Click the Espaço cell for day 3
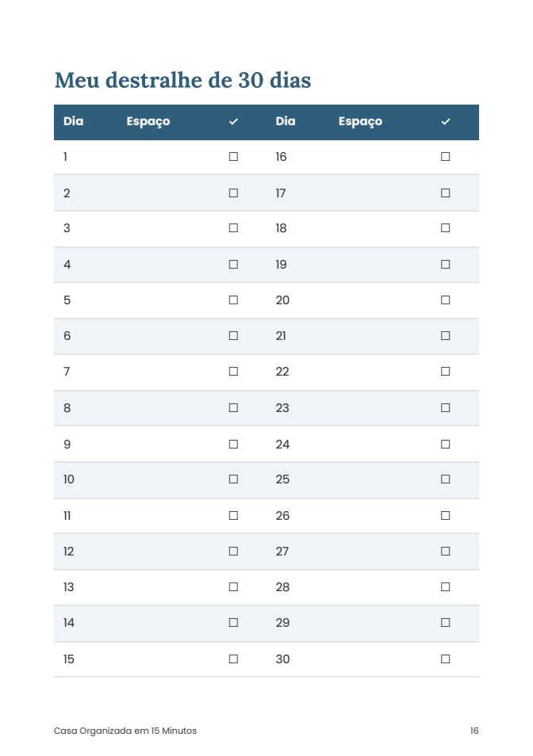The width and height of the screenshot is (533, 756). click(167, 228)
